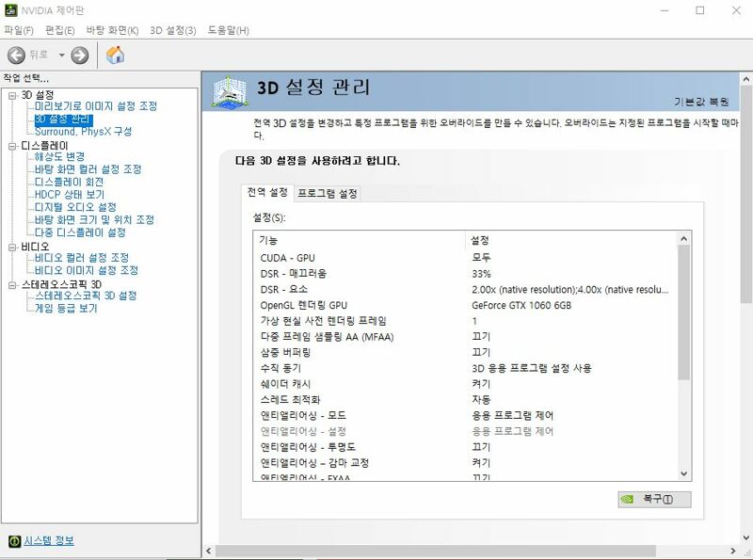Collapse the 3D 설정 tree node
753x560 pixels.
(12, 96)
